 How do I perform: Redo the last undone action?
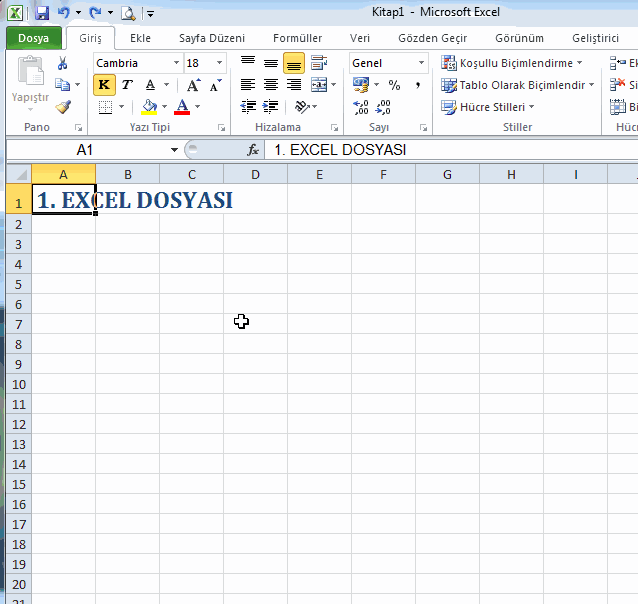(95, 13)
